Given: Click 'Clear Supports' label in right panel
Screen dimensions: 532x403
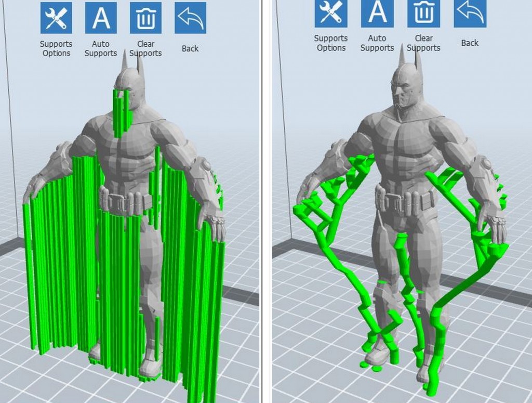Looking at the screenshot, I should coord(424,43).
